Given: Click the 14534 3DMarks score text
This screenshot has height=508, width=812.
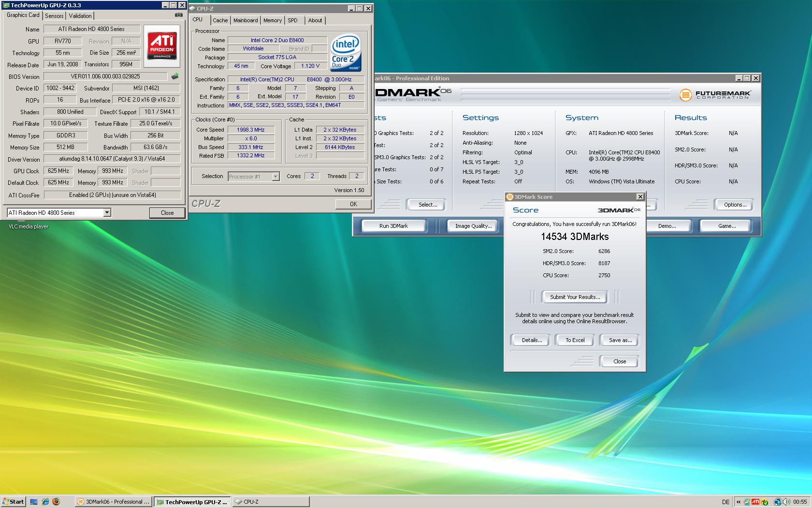Looking at the screenshot, I should pyautogui.click(x=575, y=237).
